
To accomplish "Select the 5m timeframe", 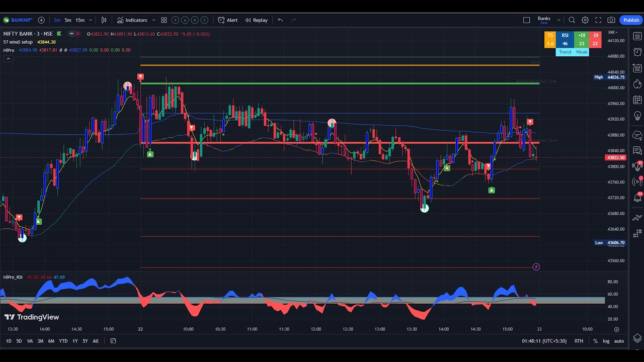I will click(x=68, y=20).
